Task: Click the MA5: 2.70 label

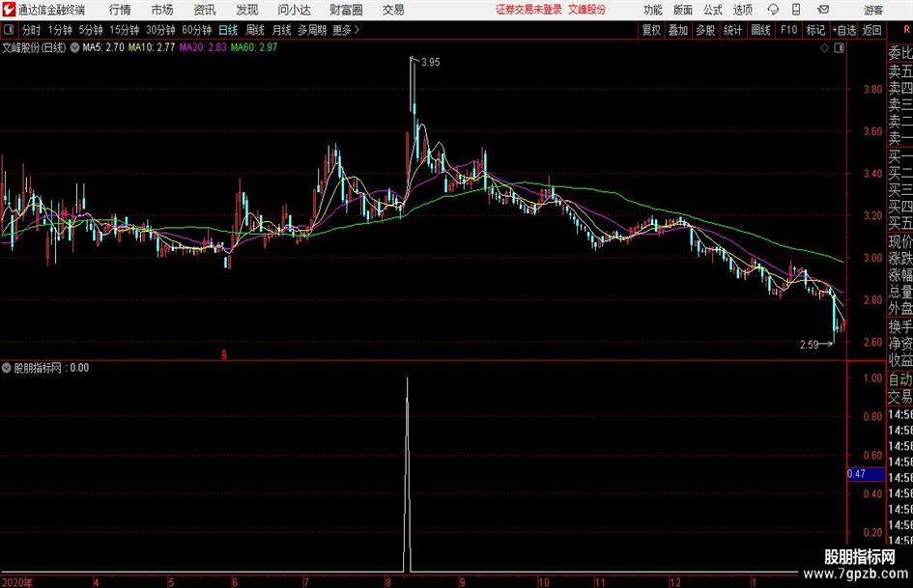Action: pos(103,47)
